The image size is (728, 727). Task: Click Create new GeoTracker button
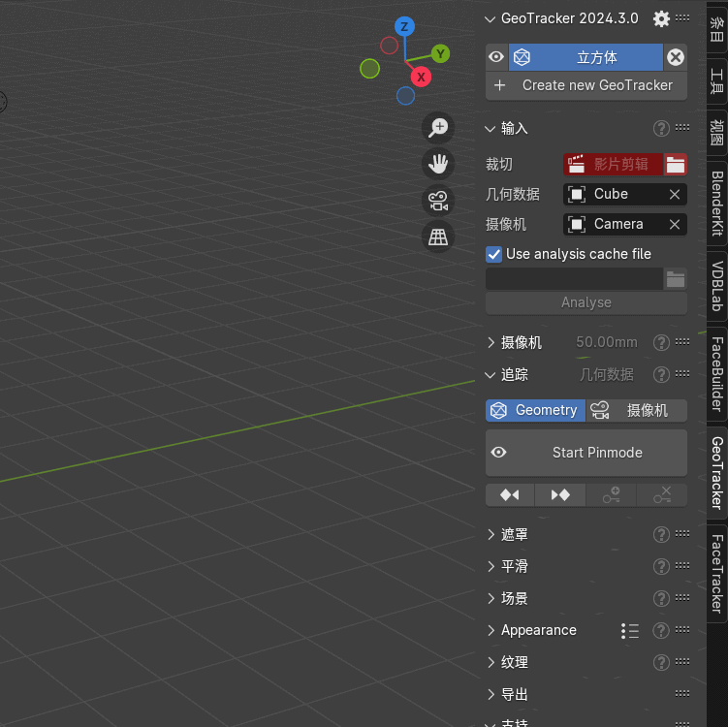point(586,85)
